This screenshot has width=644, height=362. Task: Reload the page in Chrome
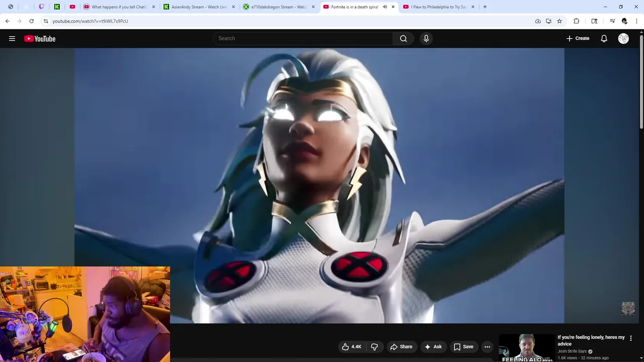[x=31, y=21]
